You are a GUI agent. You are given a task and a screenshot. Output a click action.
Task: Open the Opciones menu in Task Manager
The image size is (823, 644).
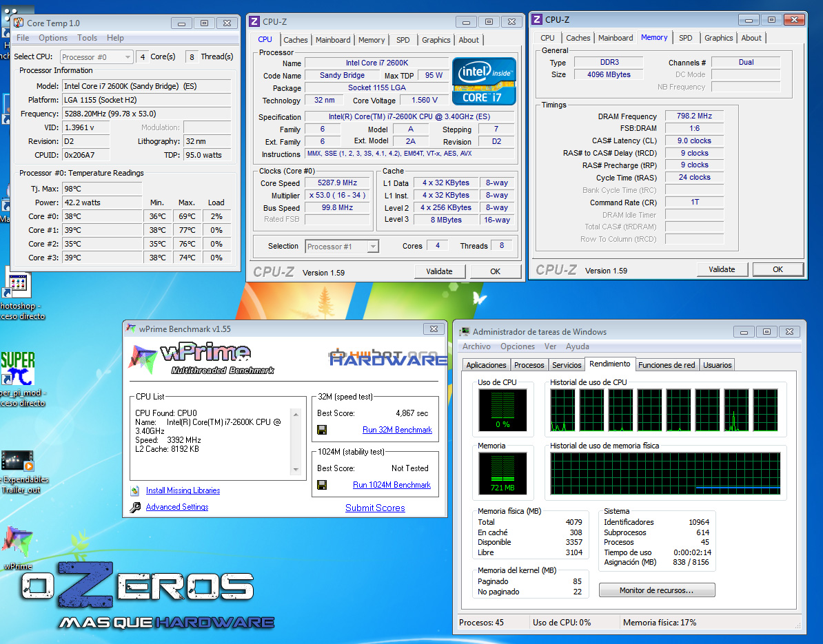[518, 346]
